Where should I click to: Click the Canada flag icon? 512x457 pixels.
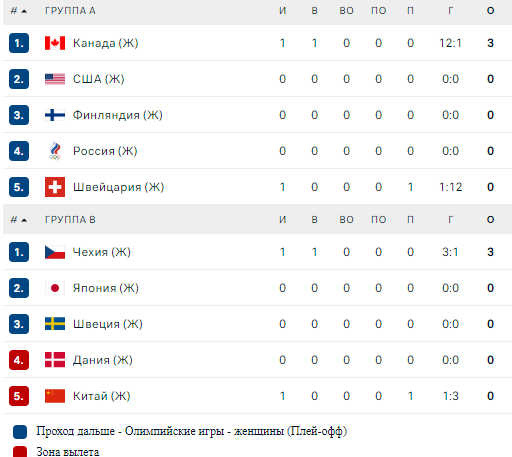click(x=55, y=43)
